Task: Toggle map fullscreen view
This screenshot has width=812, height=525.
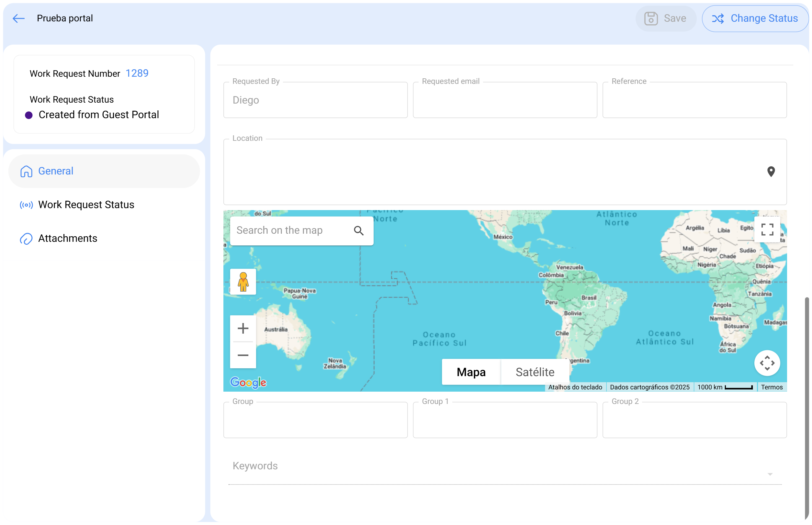Action: 767,229
